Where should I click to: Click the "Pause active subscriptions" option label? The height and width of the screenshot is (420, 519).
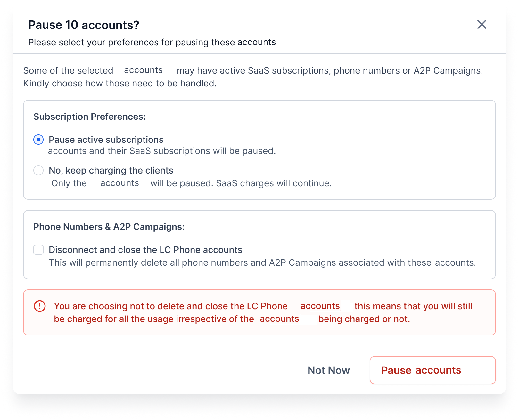click(x=106, y=140)
